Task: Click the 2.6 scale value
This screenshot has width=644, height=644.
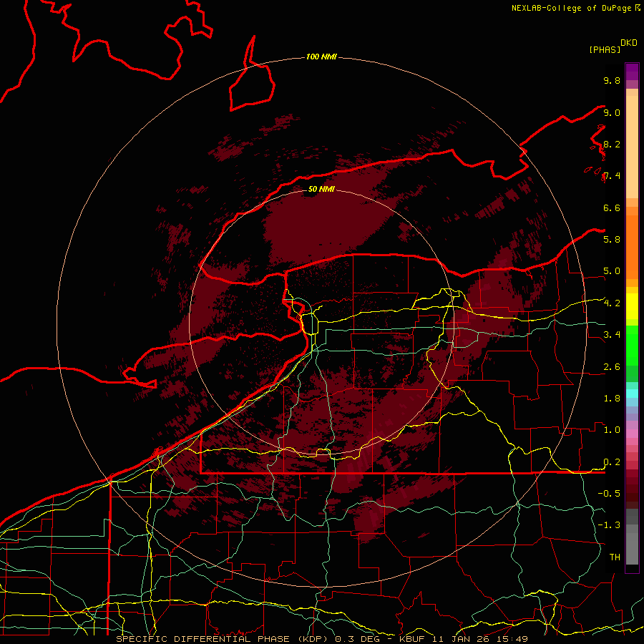Action: pyautogui.click(x=612, y=367)
